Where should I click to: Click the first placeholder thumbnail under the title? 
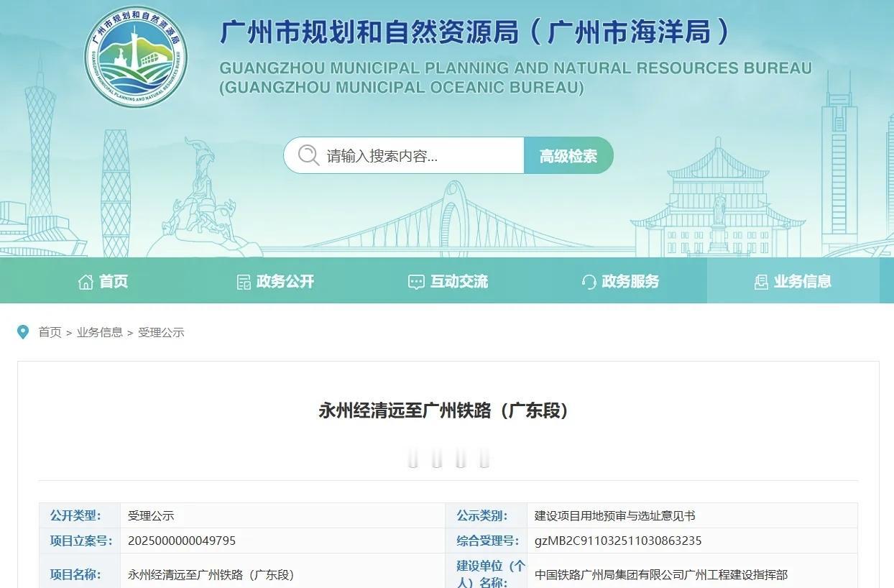click(x=413, y=458)
